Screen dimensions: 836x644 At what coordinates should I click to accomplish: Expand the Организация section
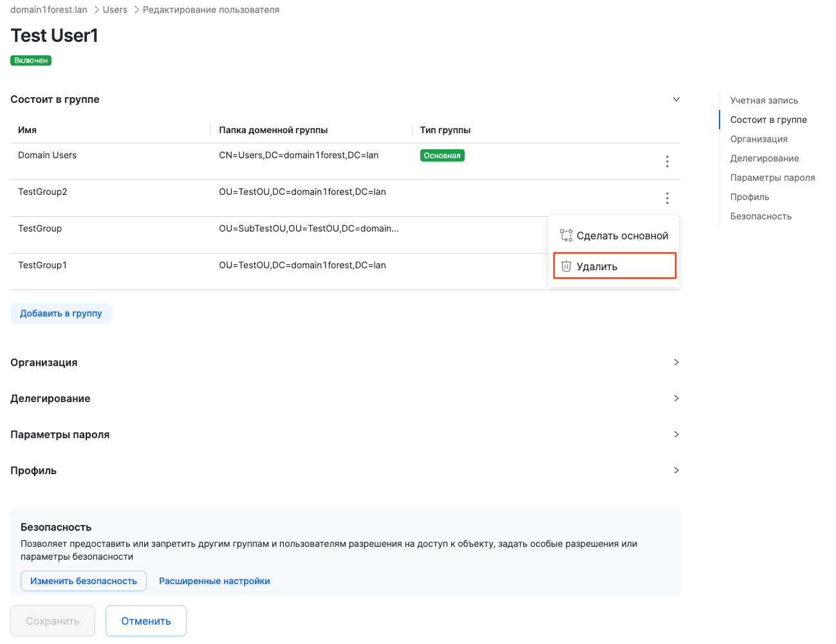click(x=676, y=362)
